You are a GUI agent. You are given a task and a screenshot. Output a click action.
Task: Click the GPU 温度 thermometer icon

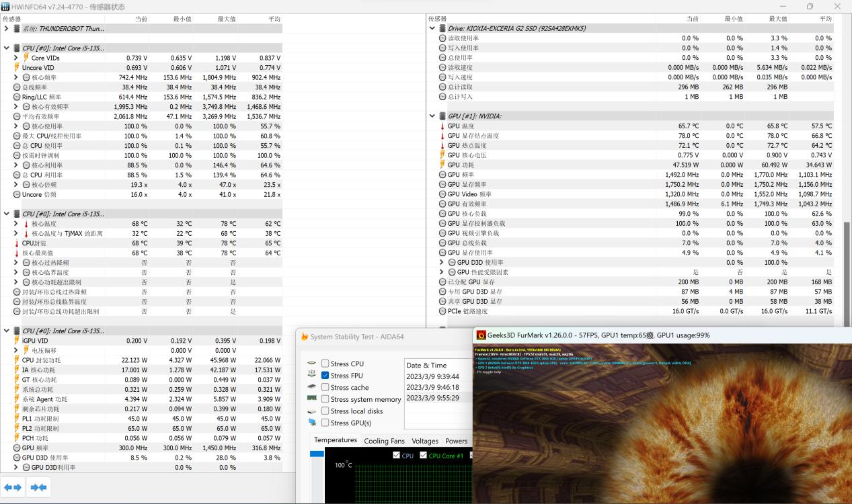[x=442, y=126]
